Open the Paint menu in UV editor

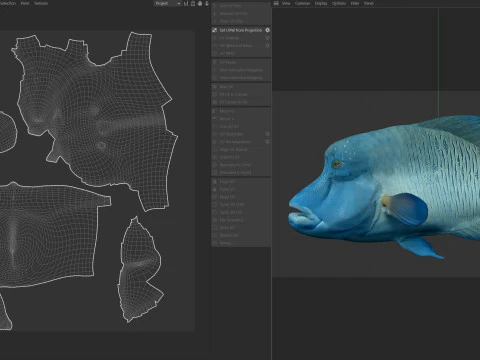pyautogui.click(x=25, y=3)
